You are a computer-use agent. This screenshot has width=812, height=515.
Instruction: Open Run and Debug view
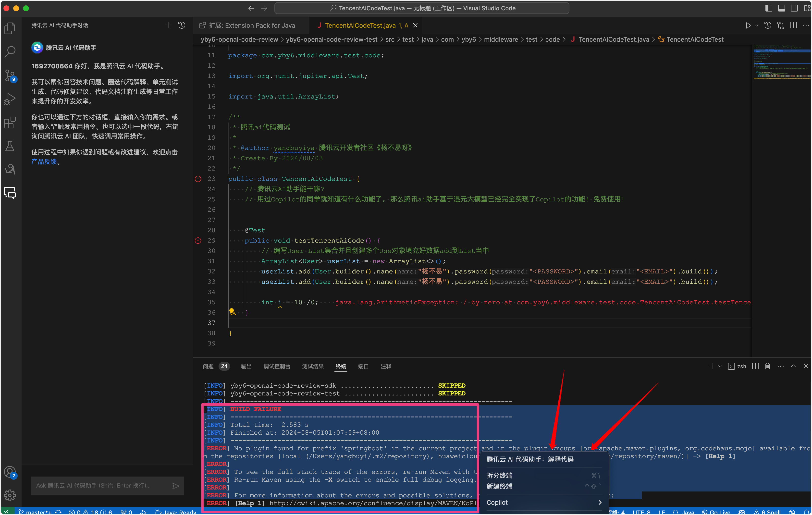tap(10, 99)
